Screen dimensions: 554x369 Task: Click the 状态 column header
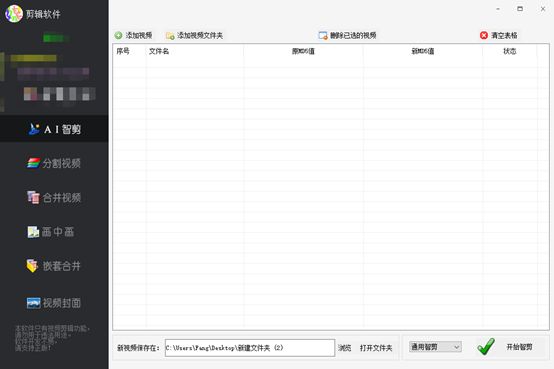coord(510,51)
